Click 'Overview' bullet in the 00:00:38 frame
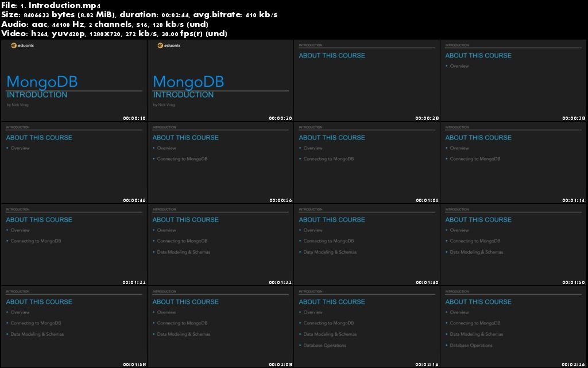Image resolution: width=588 pixels, height=368 pixels. [459, 66]
